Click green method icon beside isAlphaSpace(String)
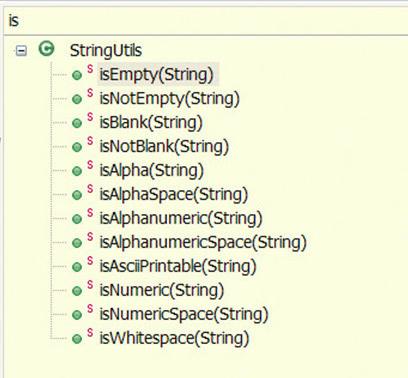Viewport: 408px width, 378px height. click(x=77, y=195)
